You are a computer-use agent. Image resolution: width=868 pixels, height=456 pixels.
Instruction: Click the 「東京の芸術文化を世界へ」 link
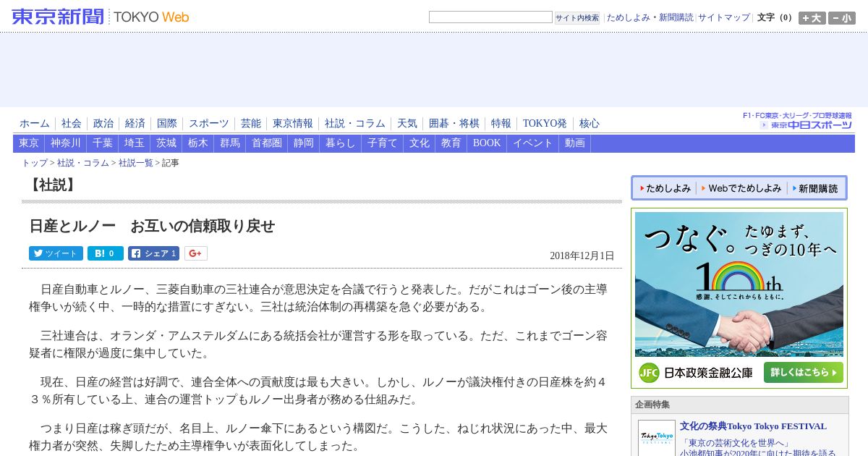pyautogui.click(x=736, y=443)
